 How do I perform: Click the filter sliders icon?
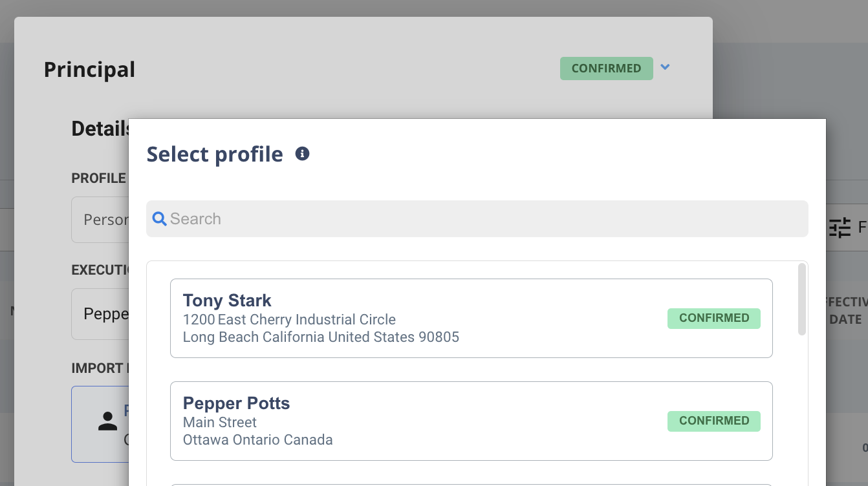click(840, 227)
